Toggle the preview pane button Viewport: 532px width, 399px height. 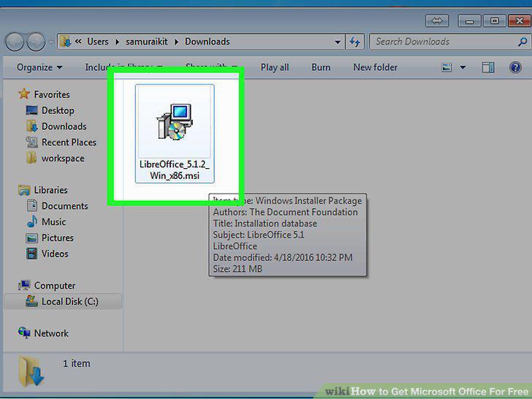tap(488, 67)
